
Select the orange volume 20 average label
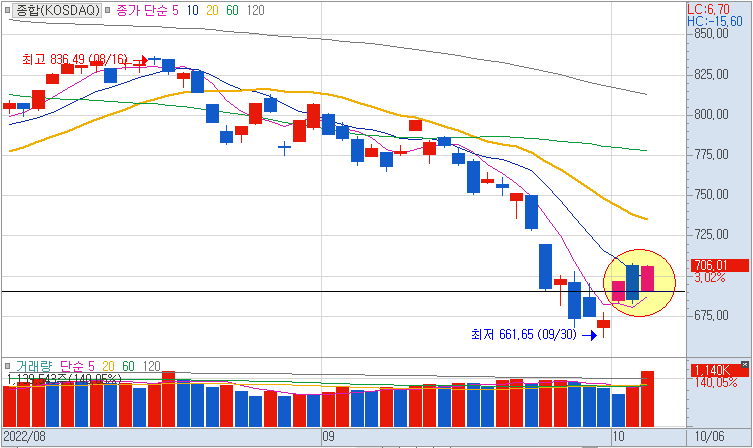tap(108, 366)
